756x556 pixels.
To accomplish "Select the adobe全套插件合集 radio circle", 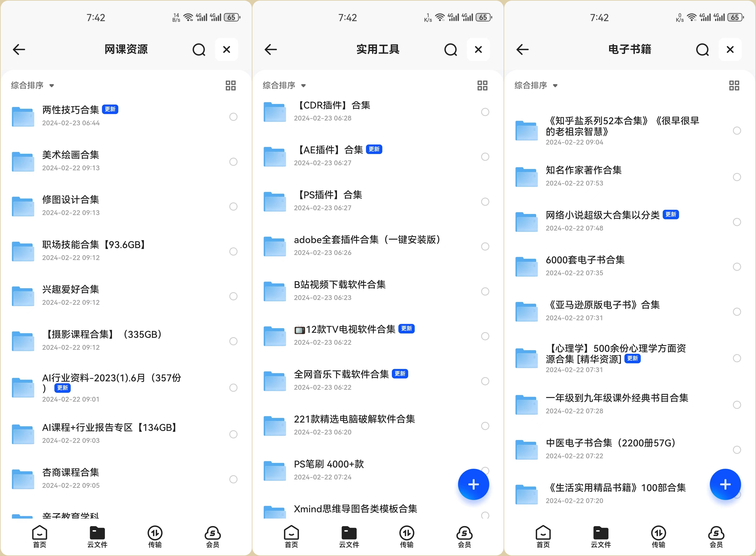I will click(485, 246).
